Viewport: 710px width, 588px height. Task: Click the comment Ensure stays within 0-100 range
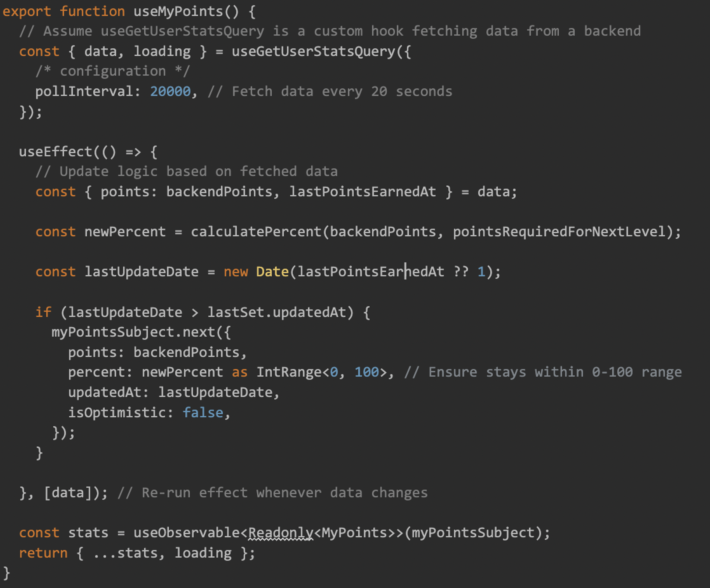tap(543, 372)
